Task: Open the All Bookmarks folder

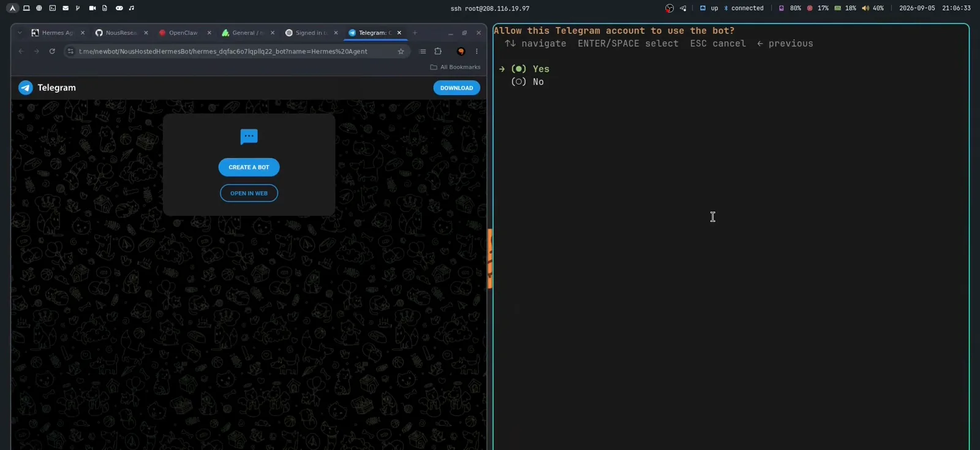Action: click(455, 67)
